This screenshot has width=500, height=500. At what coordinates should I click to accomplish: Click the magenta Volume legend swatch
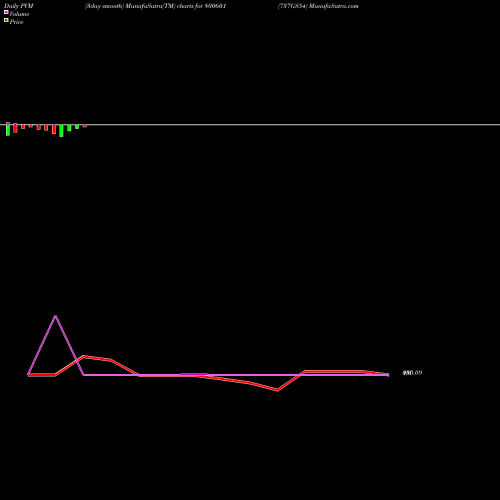[x=6, y=12]
